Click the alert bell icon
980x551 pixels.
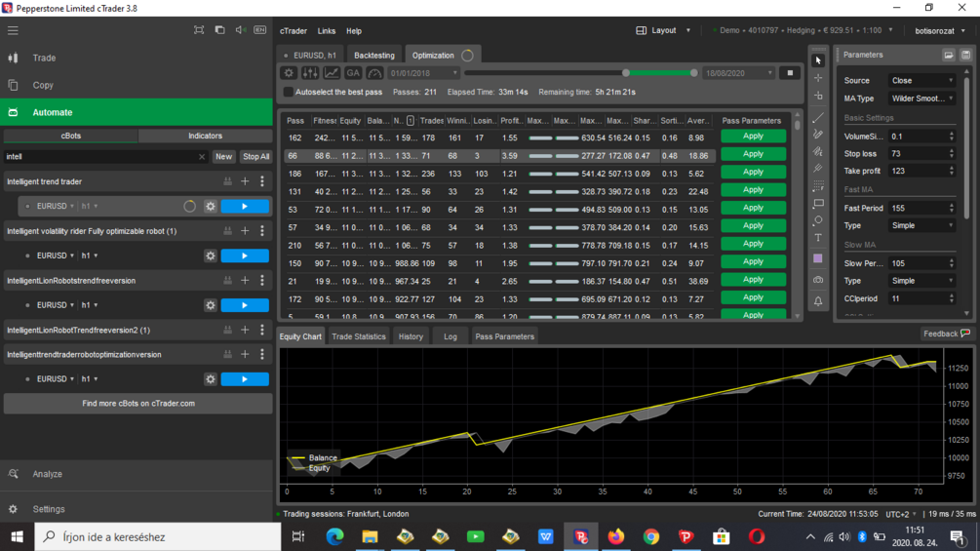click(818, 301)
